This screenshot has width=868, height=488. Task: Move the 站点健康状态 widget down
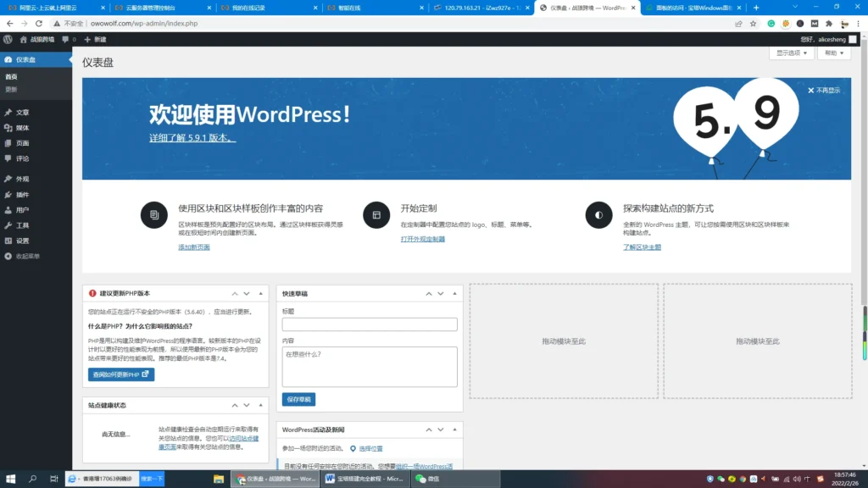pyautogui.click(x=247, y=406)
